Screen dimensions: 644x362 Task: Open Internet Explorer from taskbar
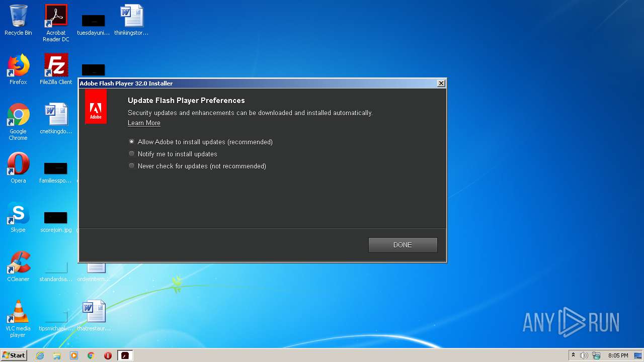coord(40,355)
